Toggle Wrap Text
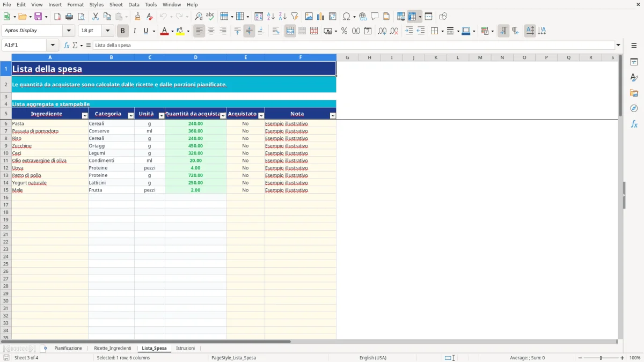This screenshot has width=644, height=362. point(276,31)
